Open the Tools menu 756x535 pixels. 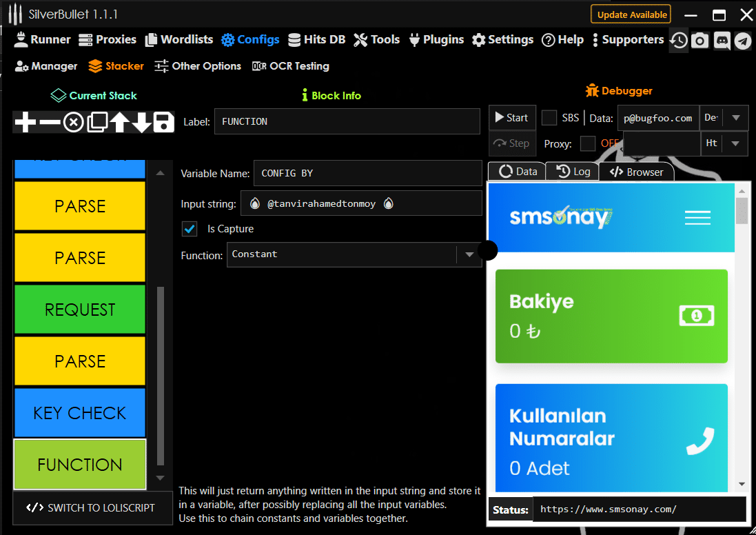click(x=376, y=39)
